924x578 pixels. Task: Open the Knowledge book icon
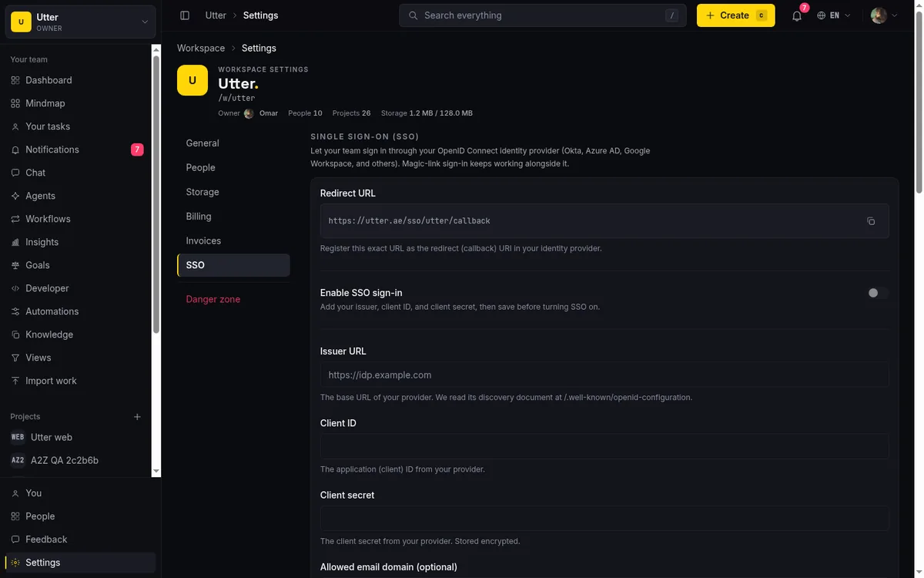15,334
